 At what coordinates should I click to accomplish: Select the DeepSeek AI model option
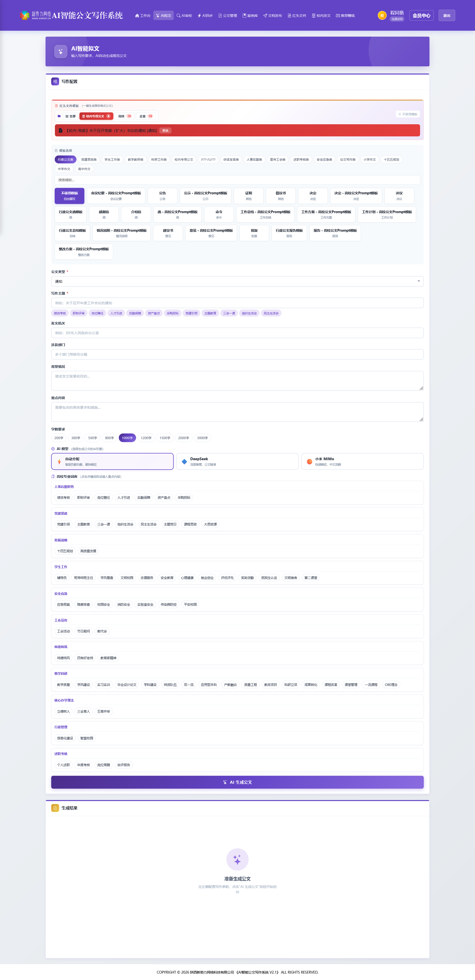tap(237, 461)
